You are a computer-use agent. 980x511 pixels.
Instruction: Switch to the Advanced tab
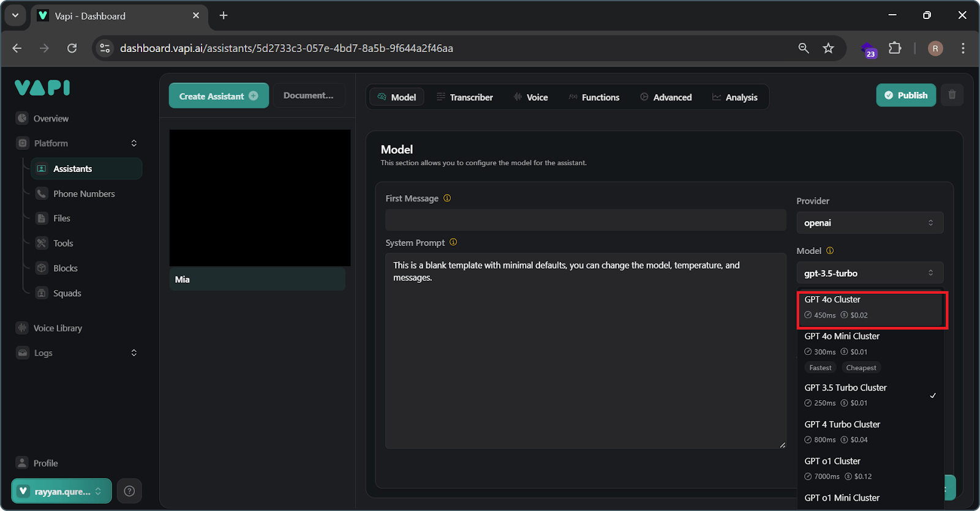[x=666, y=97]
